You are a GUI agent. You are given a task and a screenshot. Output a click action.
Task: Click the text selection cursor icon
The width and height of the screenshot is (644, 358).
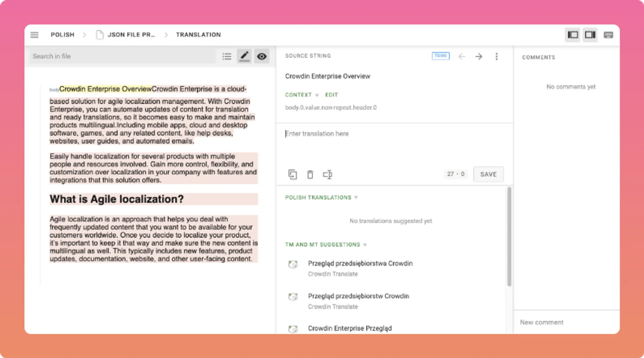point(327,174)
